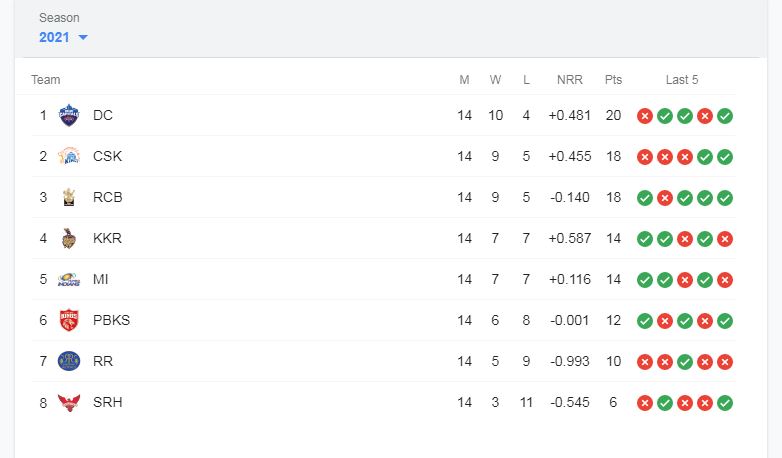Click the RCB team logo

tap(69, 197)
